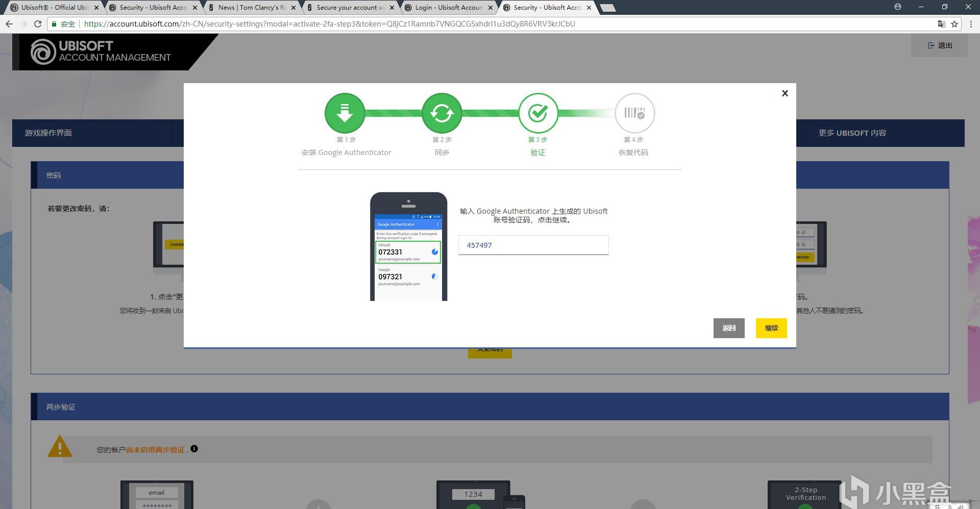Click the translate page icon in address bar

941,24
